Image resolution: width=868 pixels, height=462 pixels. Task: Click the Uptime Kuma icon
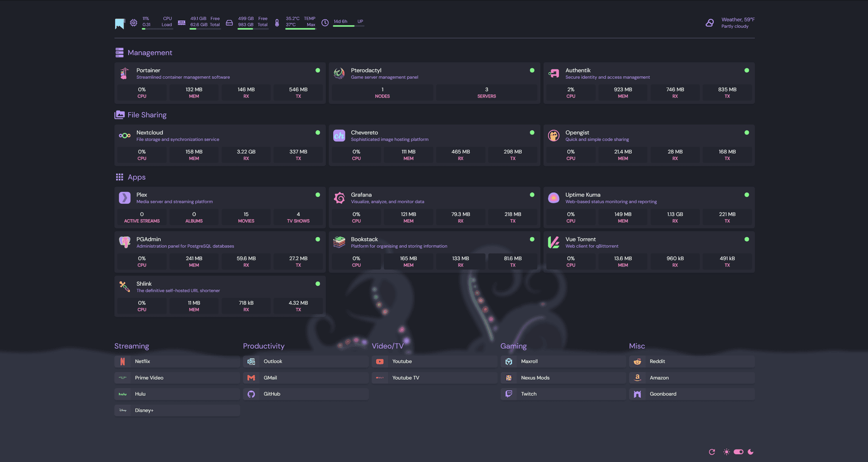point(553,198)
